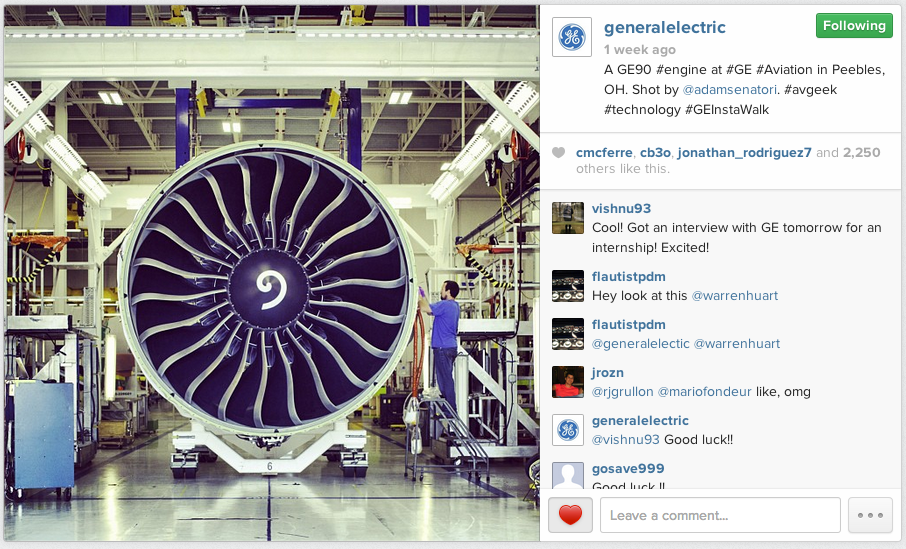Open the cb3o profile link
Image resolution: width=906 pixels, height=549 pixels.
point(655,153)
